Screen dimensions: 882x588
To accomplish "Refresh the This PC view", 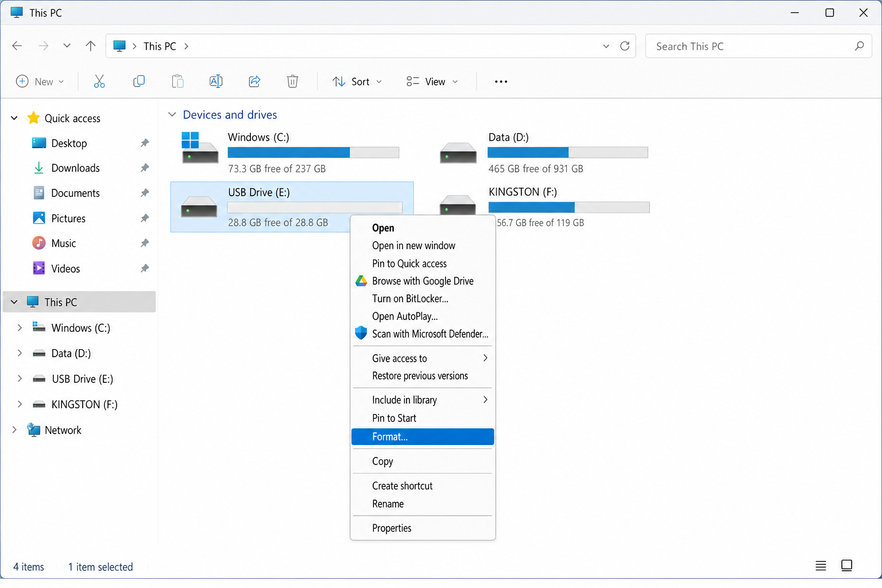I will [x=625, y=46].
